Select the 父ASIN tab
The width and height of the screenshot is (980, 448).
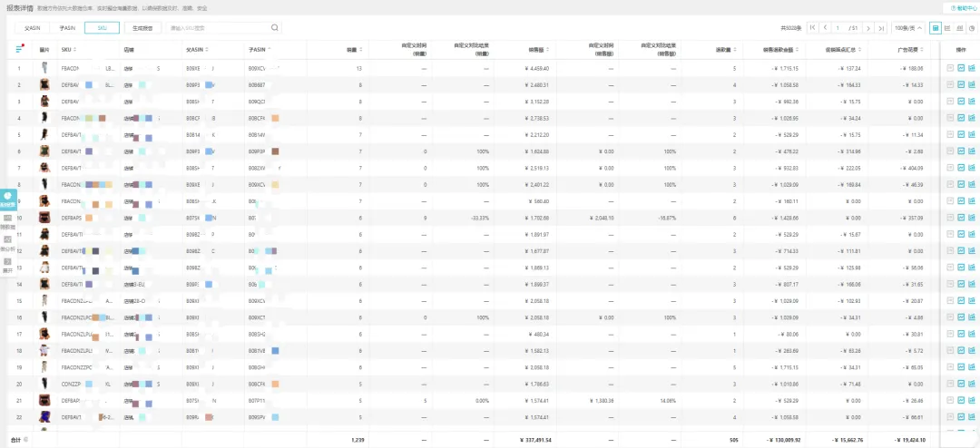click(33, 27)
